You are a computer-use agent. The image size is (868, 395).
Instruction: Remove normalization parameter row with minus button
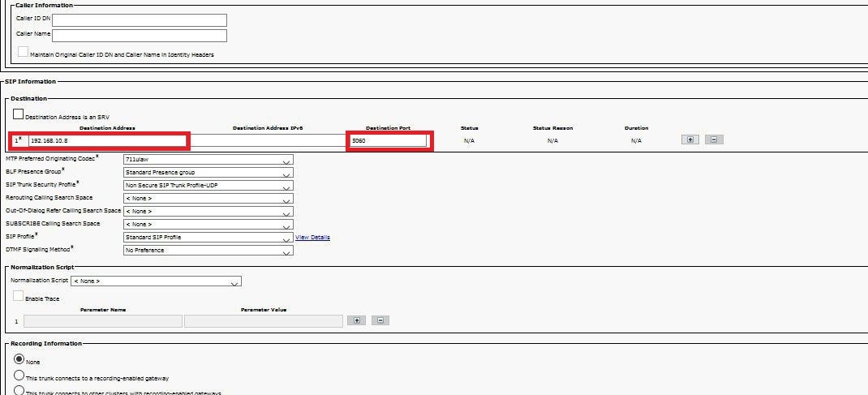[380, 320]
